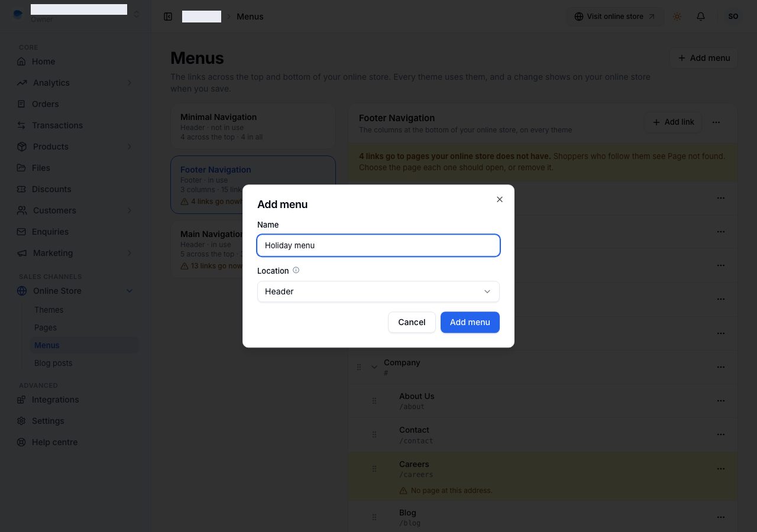
Task: Open the more options for Company row
Action: (x=721, y=367)
